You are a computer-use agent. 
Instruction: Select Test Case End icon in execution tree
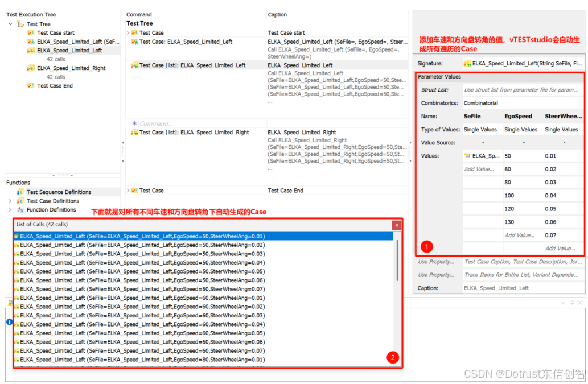pos(31,86)
